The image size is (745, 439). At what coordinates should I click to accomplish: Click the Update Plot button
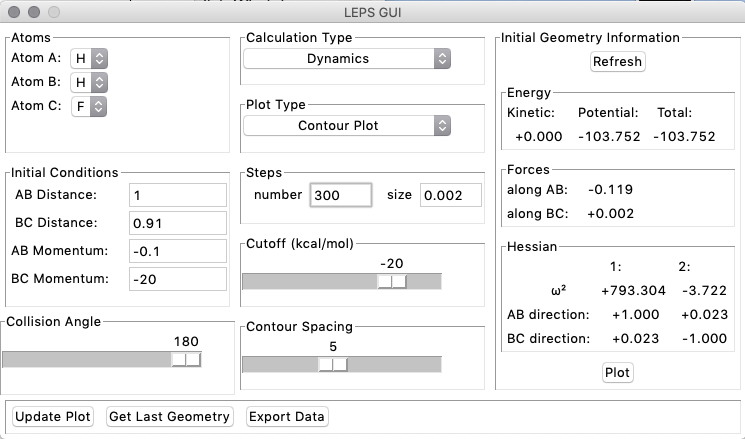coord(53,416)
